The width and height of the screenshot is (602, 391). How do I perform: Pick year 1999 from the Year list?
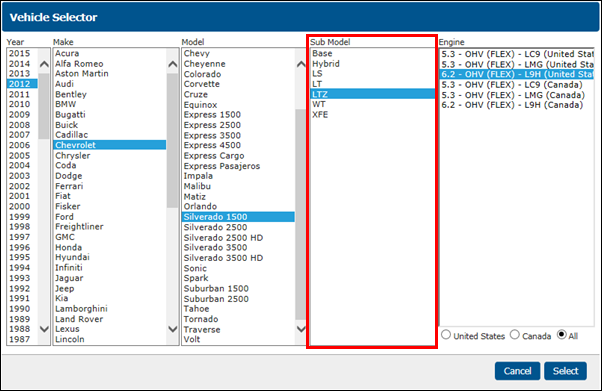pos(22,217)
